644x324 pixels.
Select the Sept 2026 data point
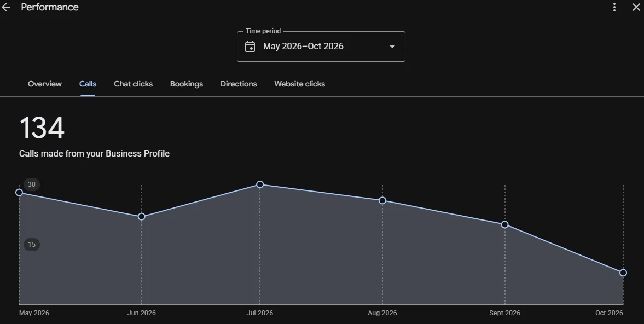pos(505,224)
